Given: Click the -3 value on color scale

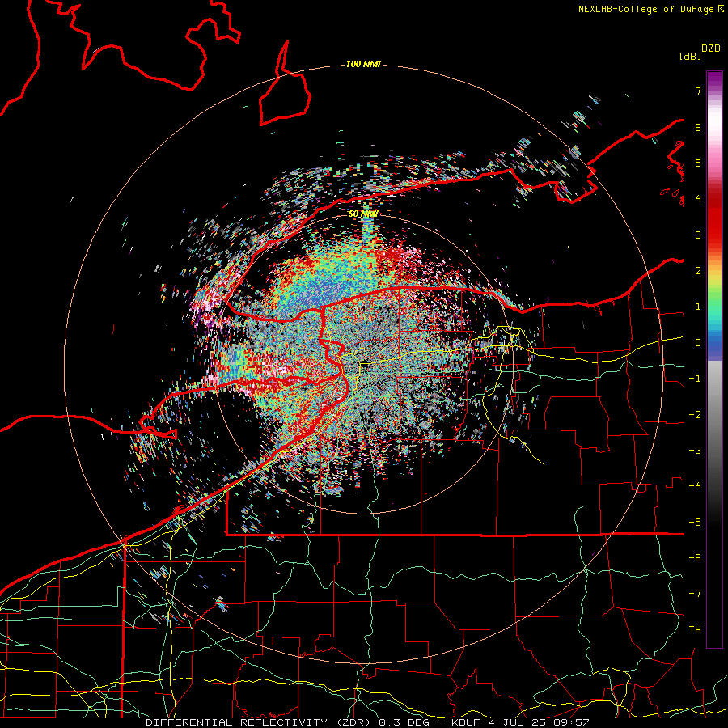Looking at the screenshot, I should (695, 450).
